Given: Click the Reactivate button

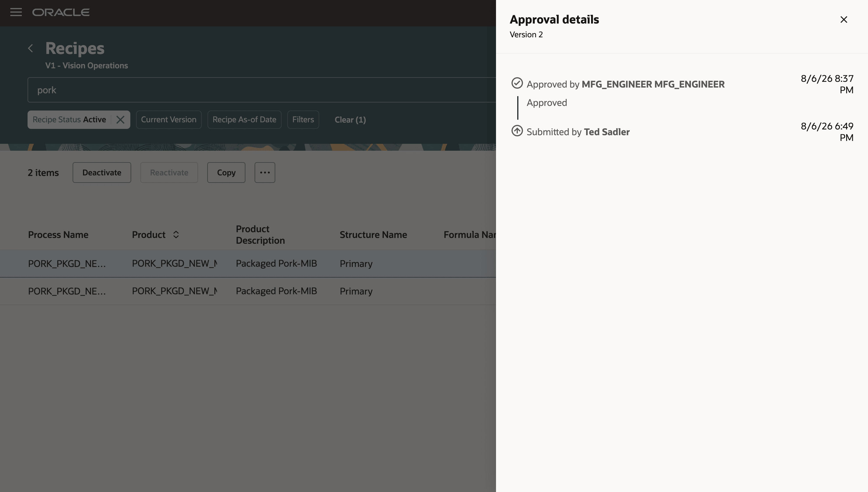Looking at the screenshot, I should pyautogui.click(x=169, y=173).
